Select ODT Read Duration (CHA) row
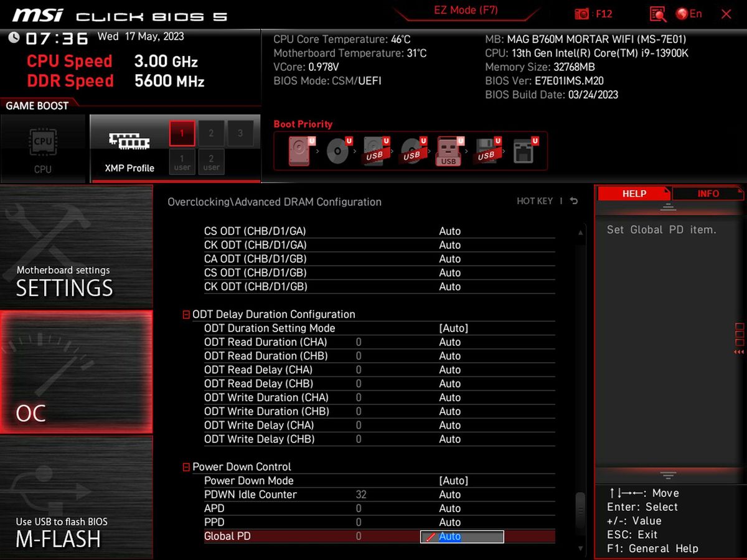Image resolution: width=747 pixels, height=560 pixels. pyautogui.click(x=379, y=342)
